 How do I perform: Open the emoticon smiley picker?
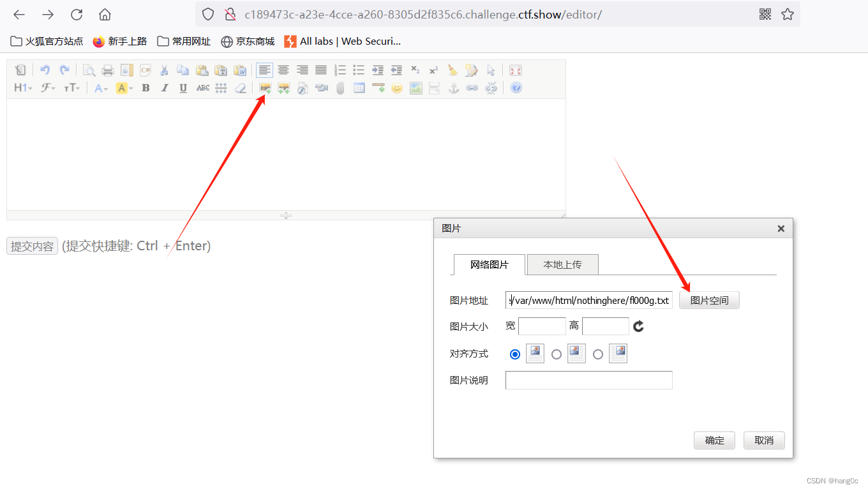coord(397,88)
